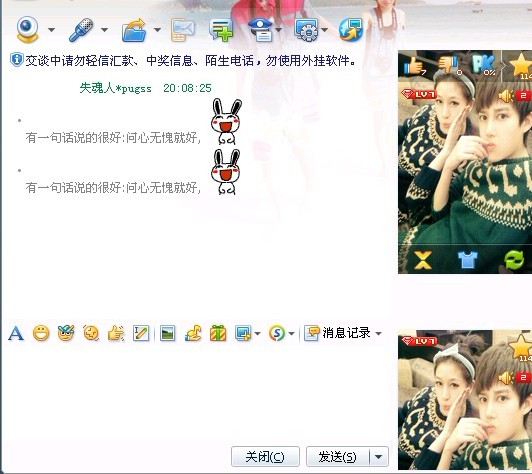532x474 pixels.
Task: Expand 消息记录 dropdown arrow
Action: 378,334
